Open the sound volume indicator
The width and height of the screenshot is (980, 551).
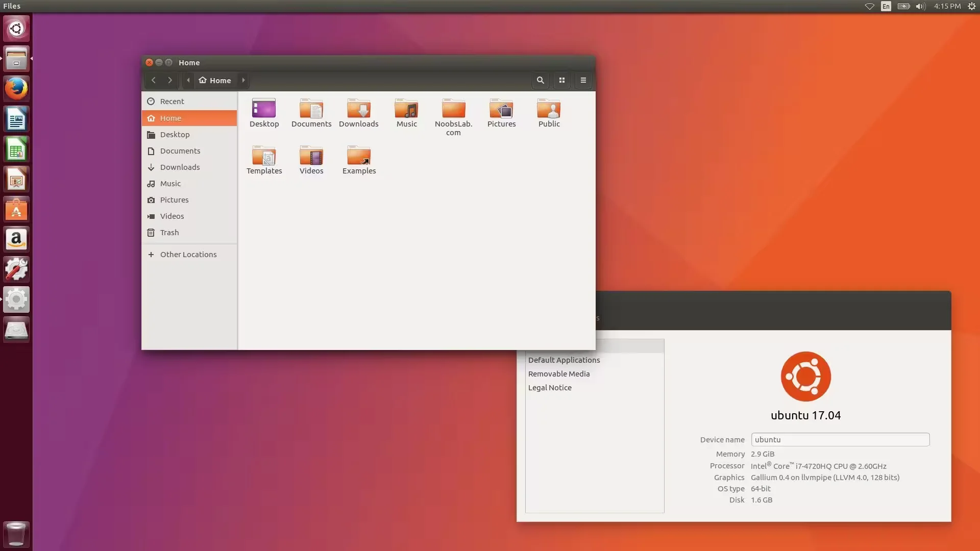(x=920, y=6)
